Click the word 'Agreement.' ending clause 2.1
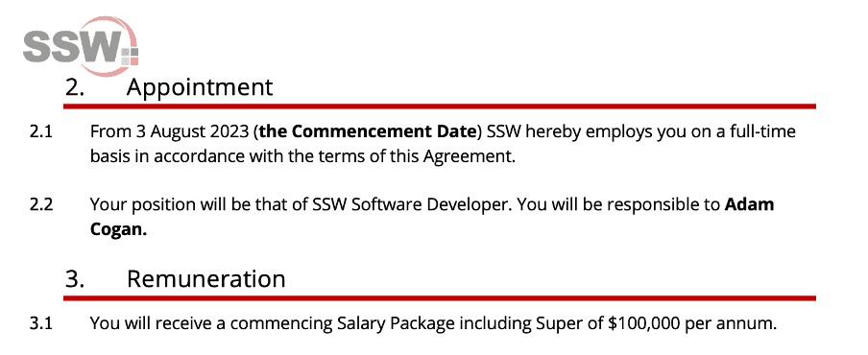The height and width of the screenshot is (355, 868). [470, 157]
